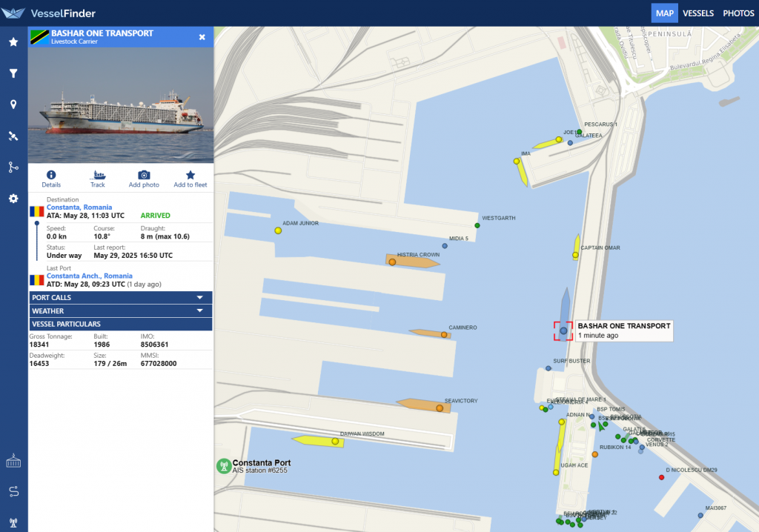The height and width of the screenshot is (532, 759).
Task: Click the BASHAR ONE TRANSPORT title
Action: point(102,33)
